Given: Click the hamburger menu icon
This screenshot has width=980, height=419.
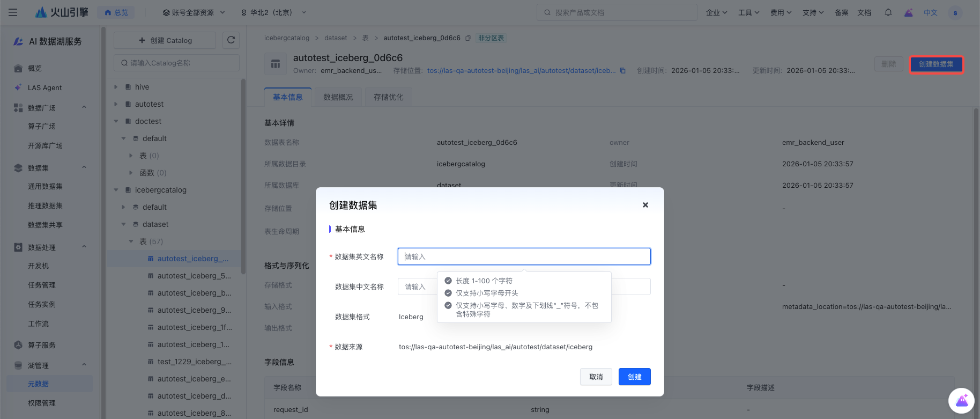Looking at the screenshot, I should [x=13, y=12].
